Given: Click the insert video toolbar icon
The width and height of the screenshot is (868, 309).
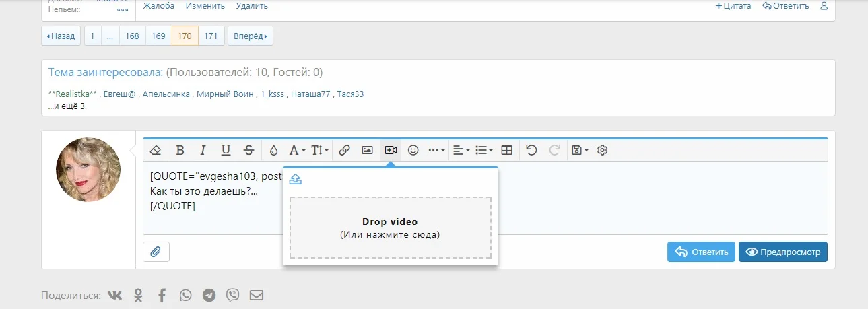Looking at the screenshot, I should (391, 150).
